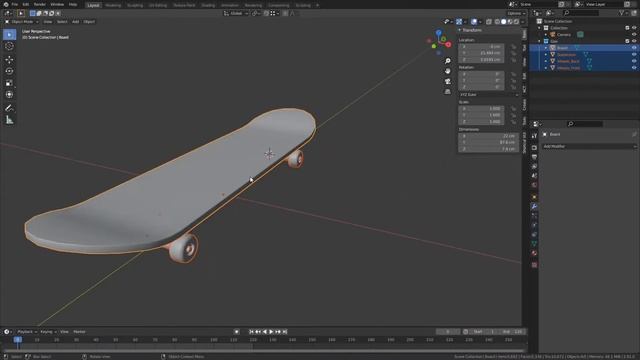The height and width of the screenshot is (360, 640).
Task: Open the Object Mode dropdown
Action: (x=22, y=22)
